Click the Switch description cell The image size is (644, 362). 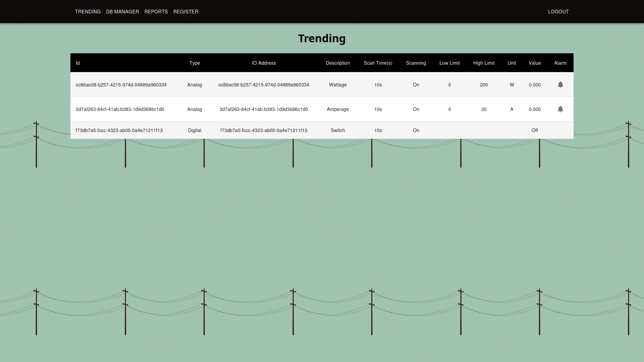(x=338, y=130)
